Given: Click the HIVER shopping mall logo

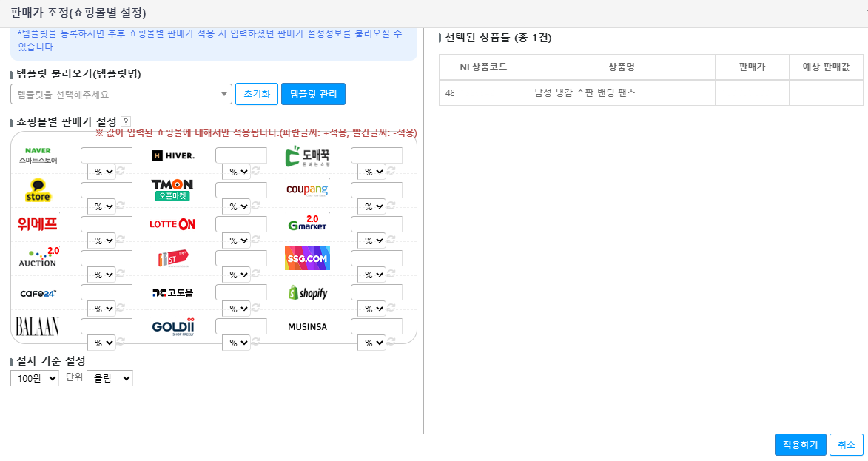Looking at the screenshot, I should coord(172,155).
